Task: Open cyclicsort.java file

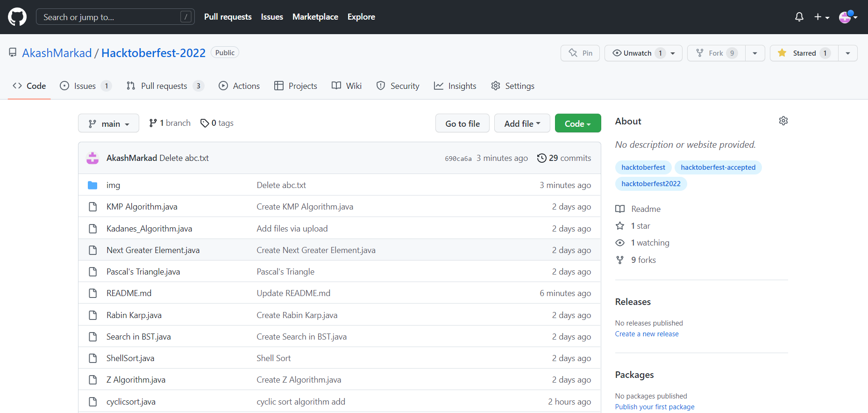Action: 131,402
